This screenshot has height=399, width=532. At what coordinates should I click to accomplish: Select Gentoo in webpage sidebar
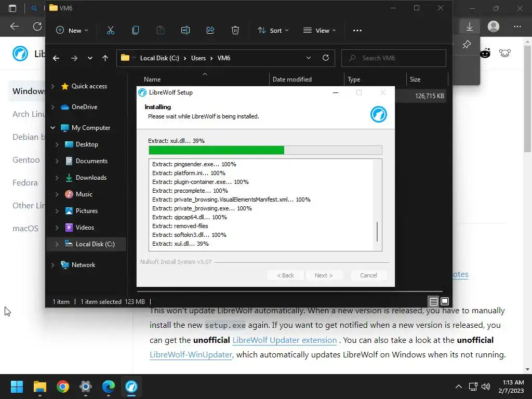coord(26,160)
